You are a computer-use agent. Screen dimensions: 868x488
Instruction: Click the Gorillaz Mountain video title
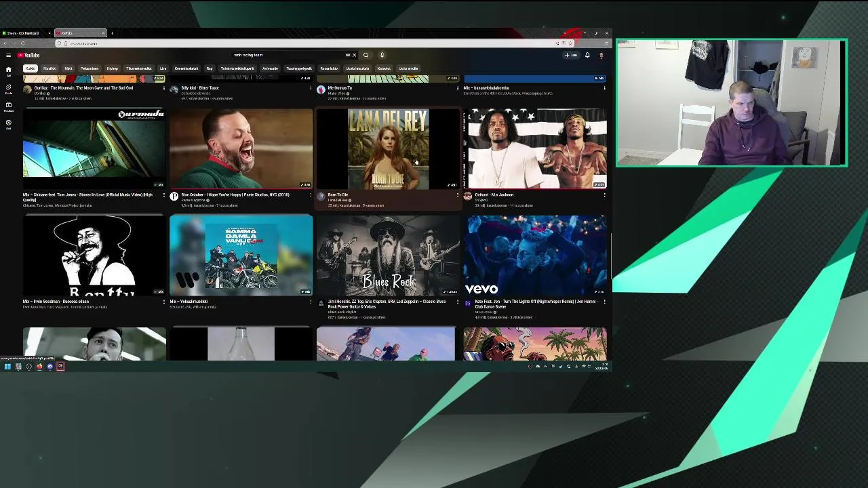point(83,88)
